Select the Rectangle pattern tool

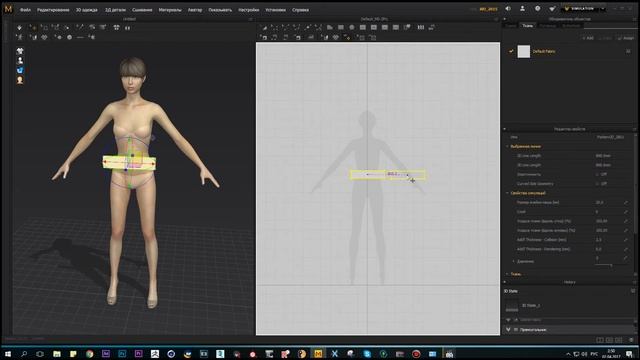341,27
